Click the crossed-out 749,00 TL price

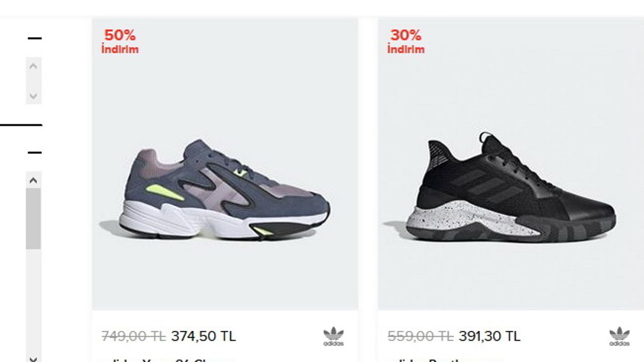pyautogui.click(x=134, y=336)
